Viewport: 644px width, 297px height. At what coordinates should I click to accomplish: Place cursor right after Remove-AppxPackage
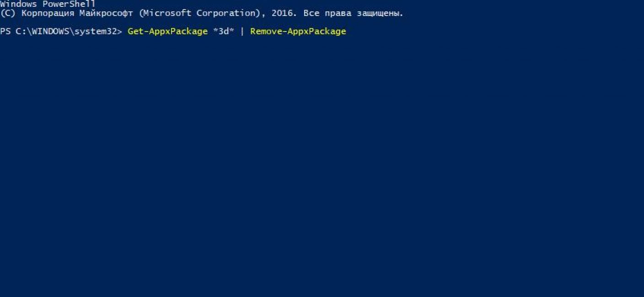347,32
